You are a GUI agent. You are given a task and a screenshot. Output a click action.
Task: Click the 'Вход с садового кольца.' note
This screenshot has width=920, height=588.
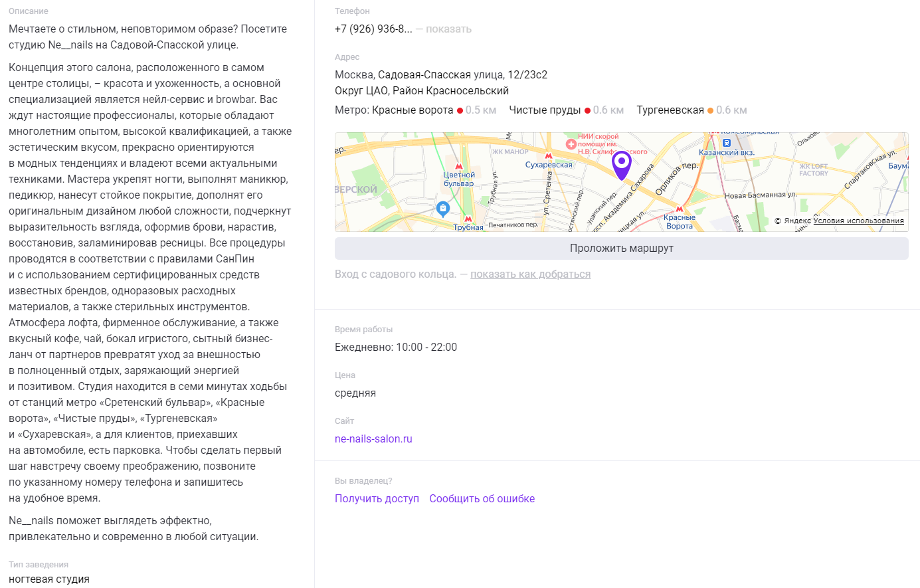pyautogui.click(x=396, y=274)
